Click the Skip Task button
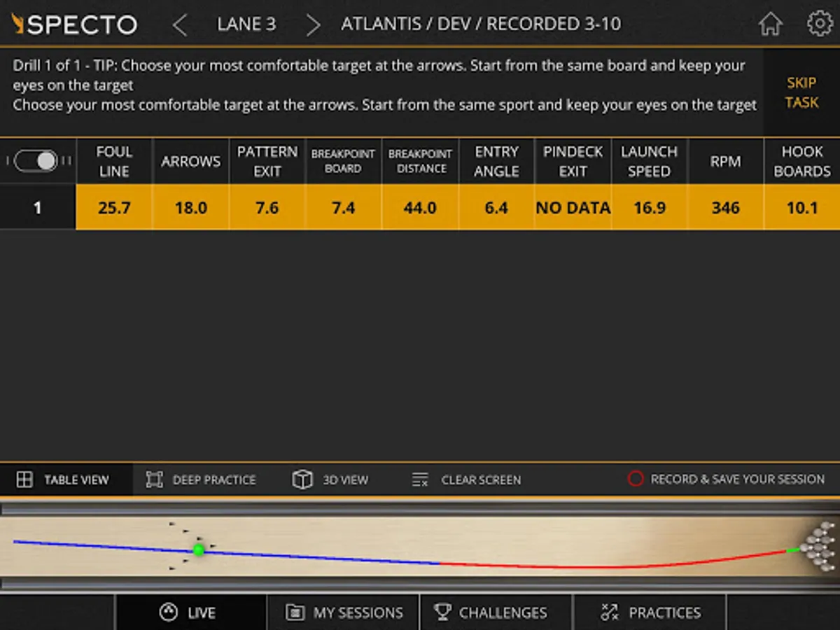Screen dimensions: 840x630 click(801, 92)
